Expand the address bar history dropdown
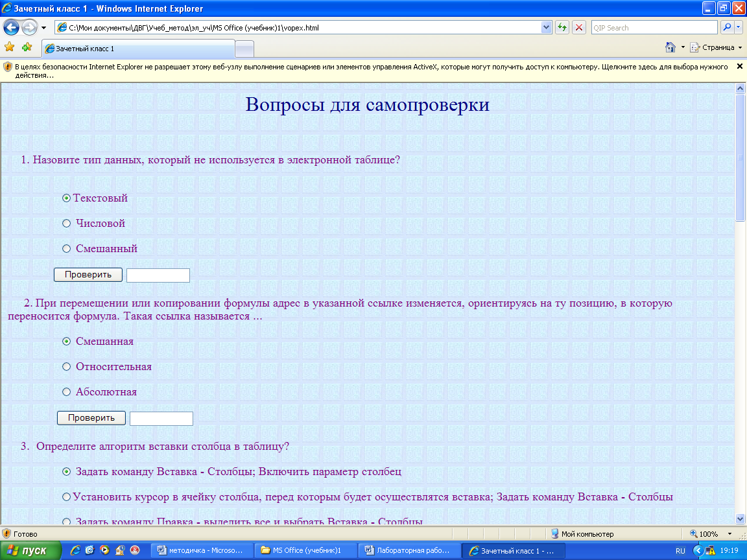This screenshot has height=560, width=747. point(546,28)
